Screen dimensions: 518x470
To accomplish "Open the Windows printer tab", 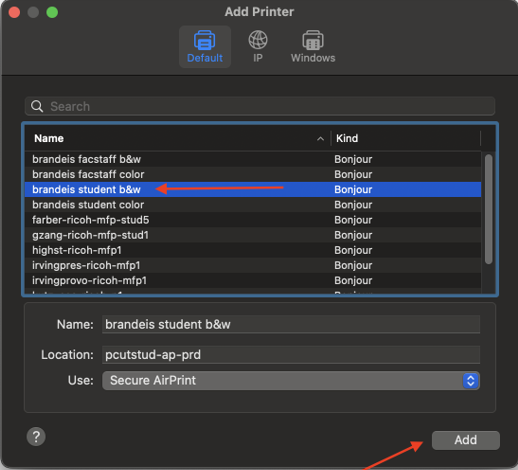I will [x=313, y=47].
